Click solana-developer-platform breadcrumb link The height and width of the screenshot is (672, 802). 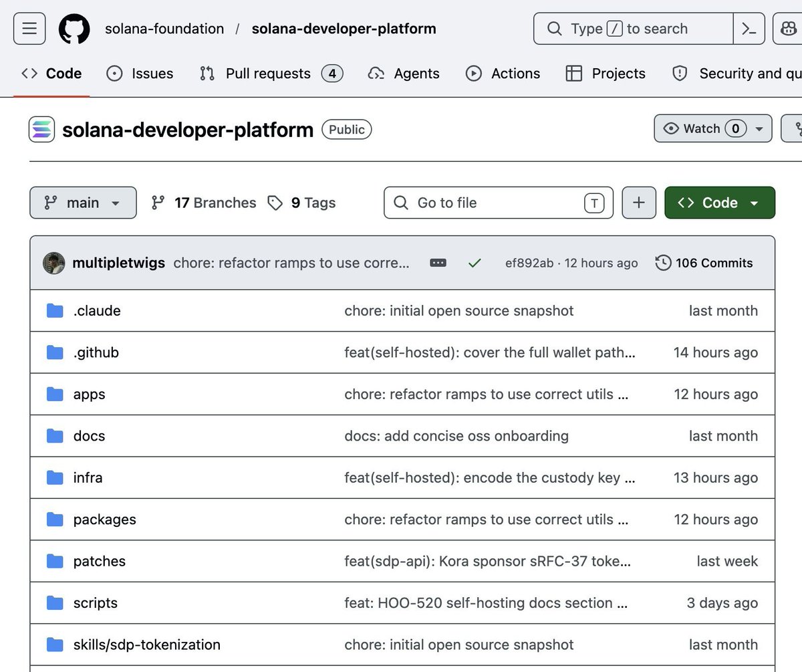click(344, 29)
